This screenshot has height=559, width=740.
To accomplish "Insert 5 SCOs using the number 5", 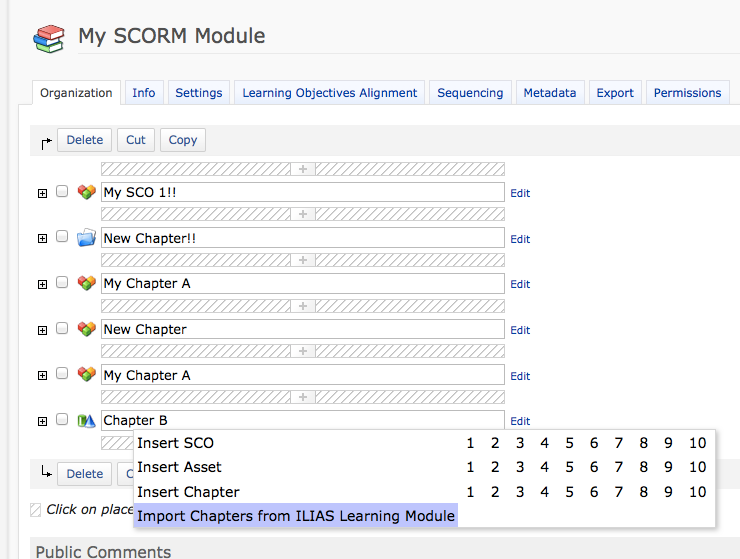I will 569,443.
